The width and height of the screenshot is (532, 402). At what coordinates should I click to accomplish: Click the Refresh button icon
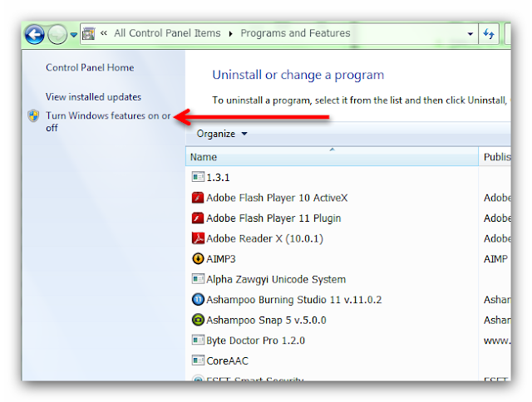click(x=489, y=33)
